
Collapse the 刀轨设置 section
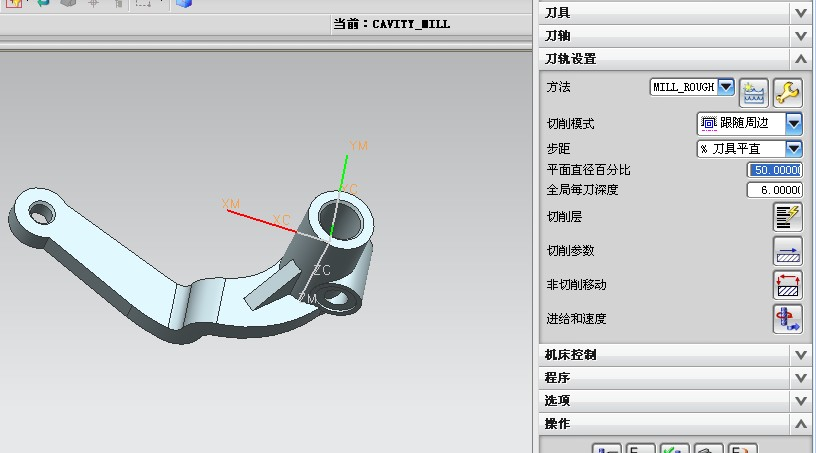[675, 59]
